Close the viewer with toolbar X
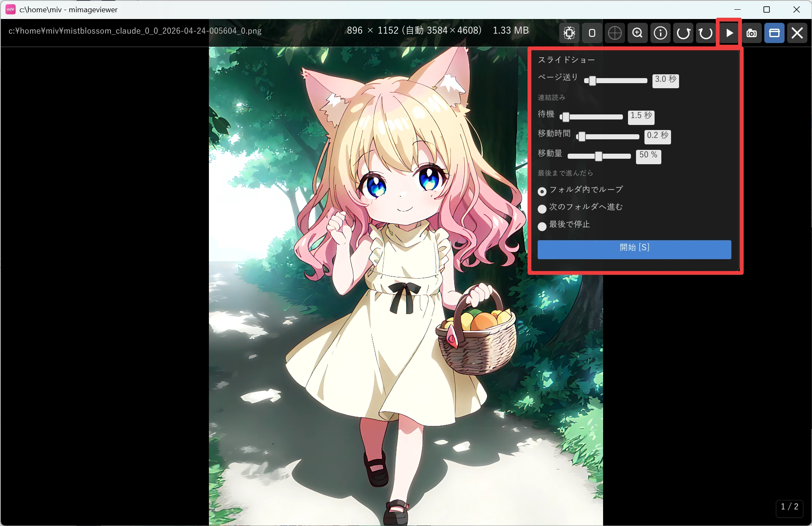This screenshot has width=812, height=526. point(797,33)
